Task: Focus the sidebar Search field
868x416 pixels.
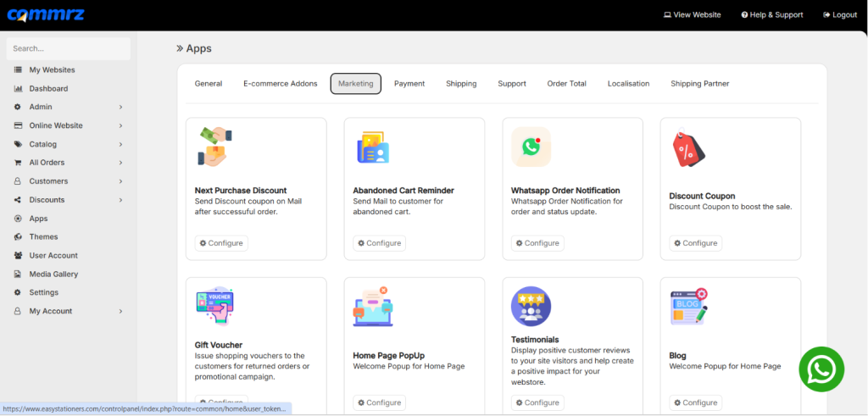Action: pos(69,48)
